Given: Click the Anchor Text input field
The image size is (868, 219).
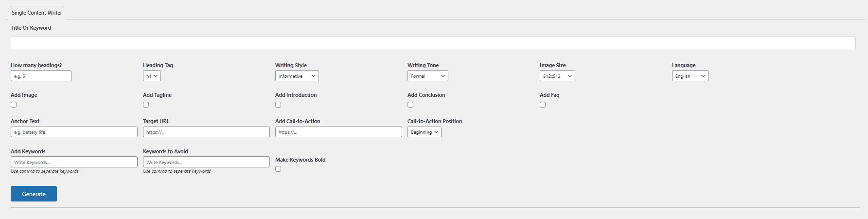Looking at the screenshot, I should point(74,132).
